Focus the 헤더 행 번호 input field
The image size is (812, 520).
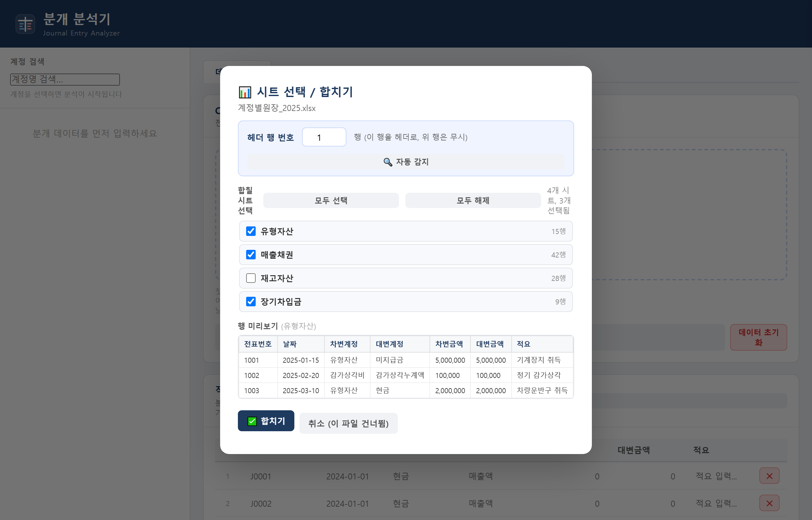[x=324, y=137]
